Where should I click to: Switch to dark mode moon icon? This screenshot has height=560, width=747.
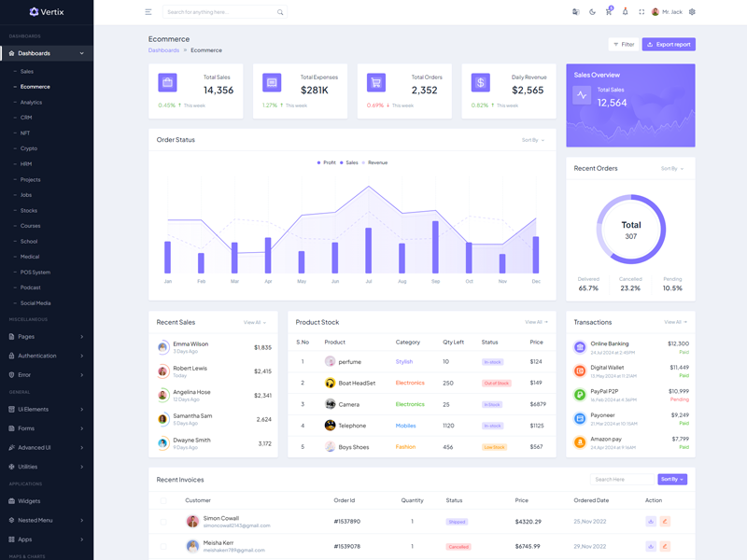(x=592, y=12)
